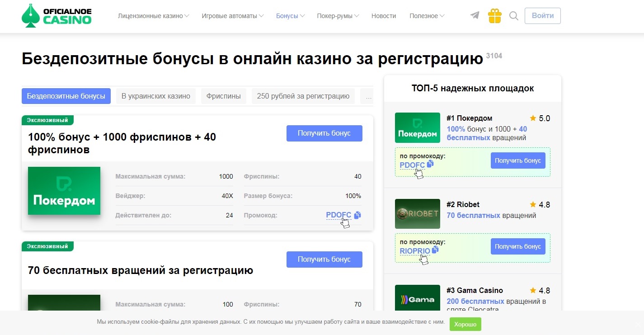This screenshot has width=644, height=335.
Task: Open 70 бесплатных вращений за регистрацию heading
Action: (x=141, y=270)
